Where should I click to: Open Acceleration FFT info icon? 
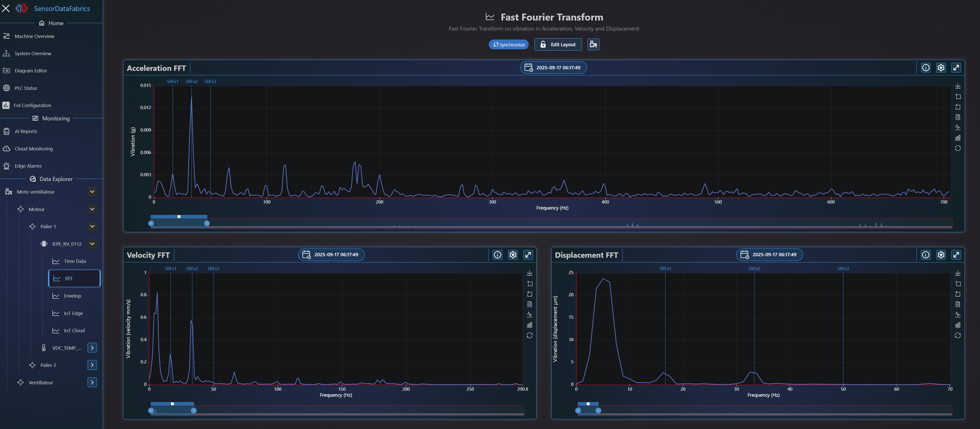click(926, 68)
